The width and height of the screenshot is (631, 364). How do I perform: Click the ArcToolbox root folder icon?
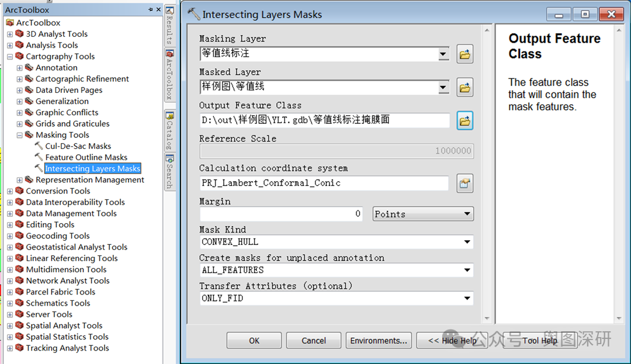coord(10,23)
